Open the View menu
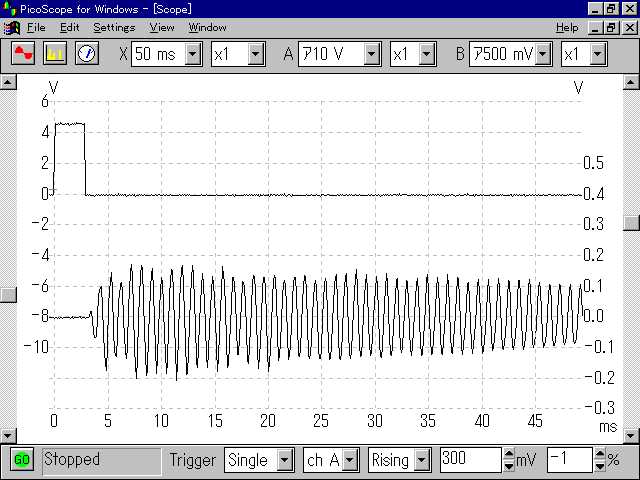The width and height of the screenshot is (640, 480). pos(162,28)
